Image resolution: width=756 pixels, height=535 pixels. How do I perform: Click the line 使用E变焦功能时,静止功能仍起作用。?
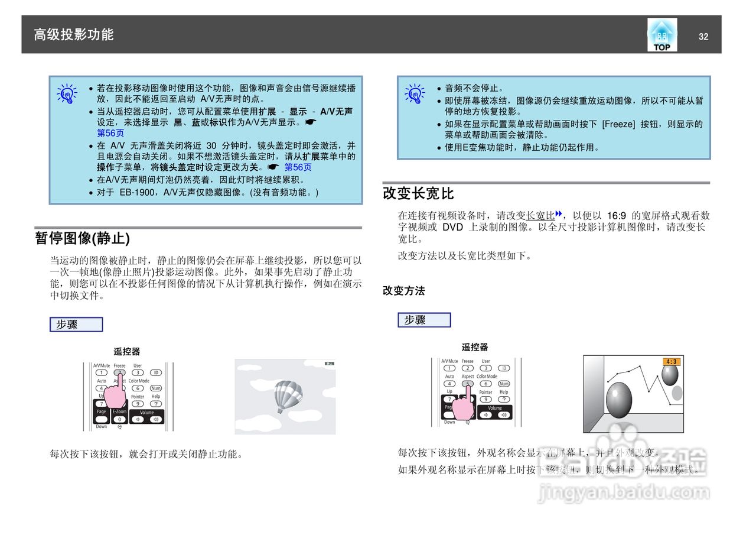pos(522,148)
